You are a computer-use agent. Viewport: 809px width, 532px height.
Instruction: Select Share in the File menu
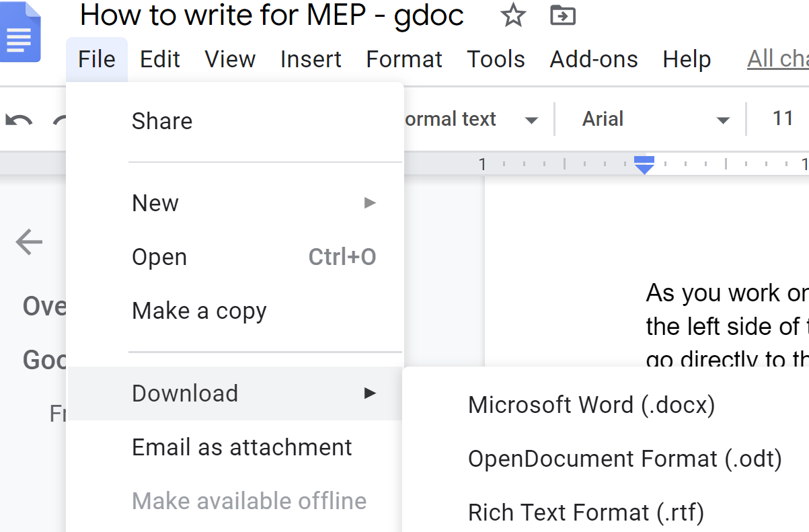[x=235, y=121]
